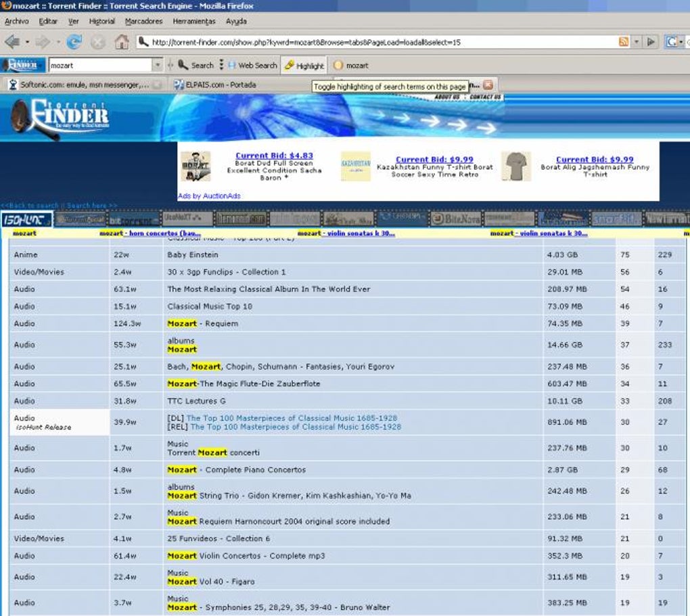Open the back history dropdown arrow
Image resolution: width=690 pixels, height=616 pixels.
pyautogui.click(x=27, y=42)
